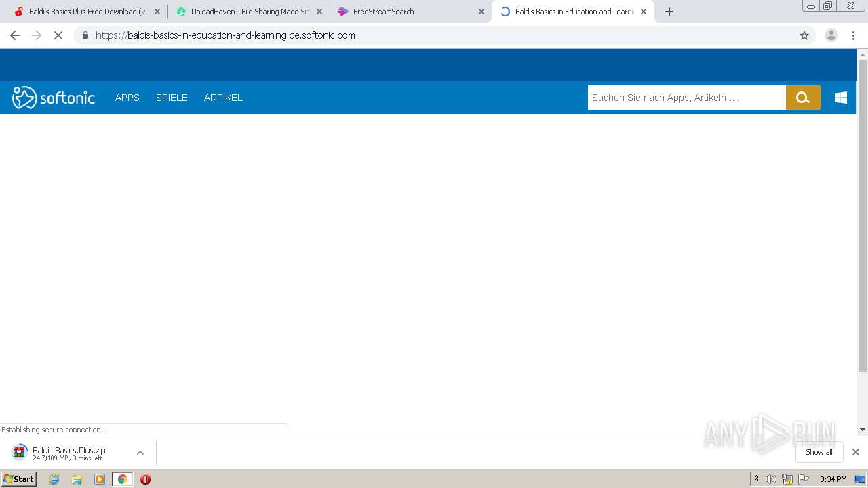Select the Windows platform icon
Image resolution: width=868 pixels, height=488 pixels.
pos(841,98)
